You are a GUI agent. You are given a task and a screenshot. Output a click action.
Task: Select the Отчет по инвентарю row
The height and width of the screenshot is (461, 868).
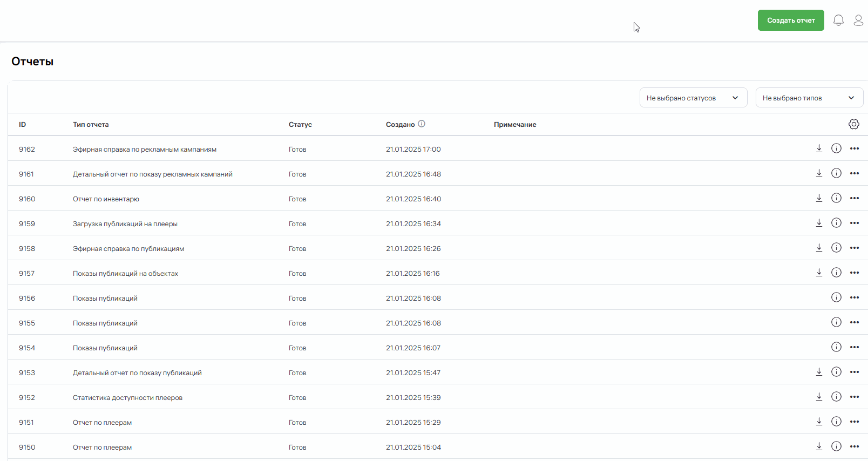pyautogui.click(x=106, y=199)
